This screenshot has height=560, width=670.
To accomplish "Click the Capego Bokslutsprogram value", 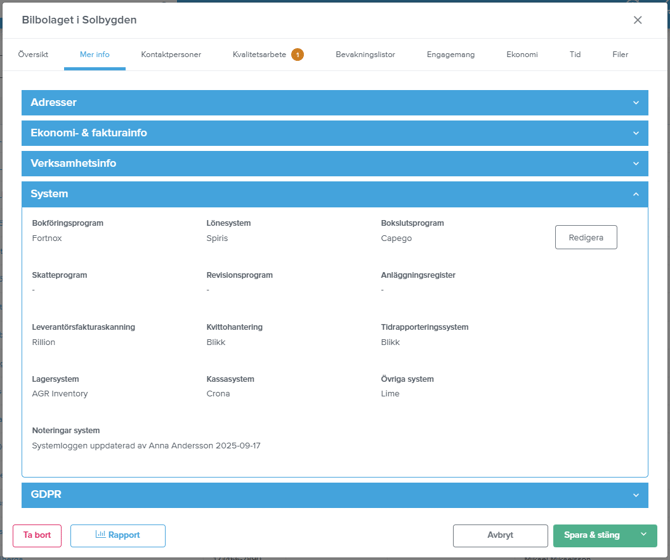I will [396, 238].
